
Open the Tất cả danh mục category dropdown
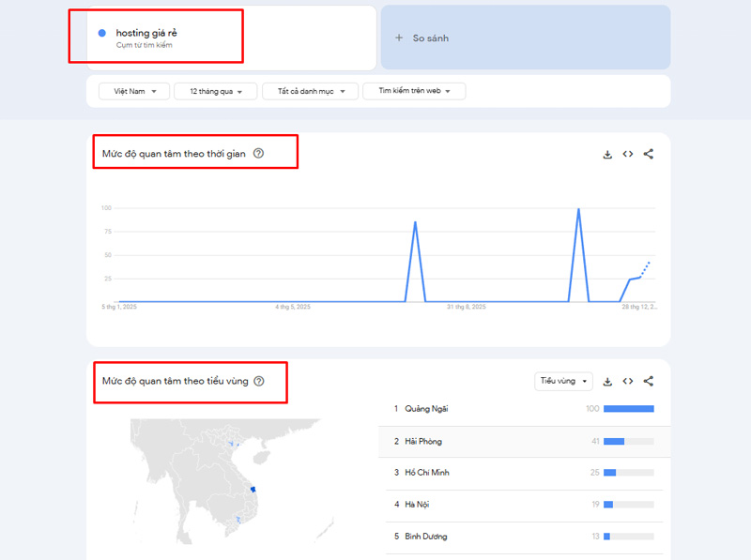coord(310,91)
